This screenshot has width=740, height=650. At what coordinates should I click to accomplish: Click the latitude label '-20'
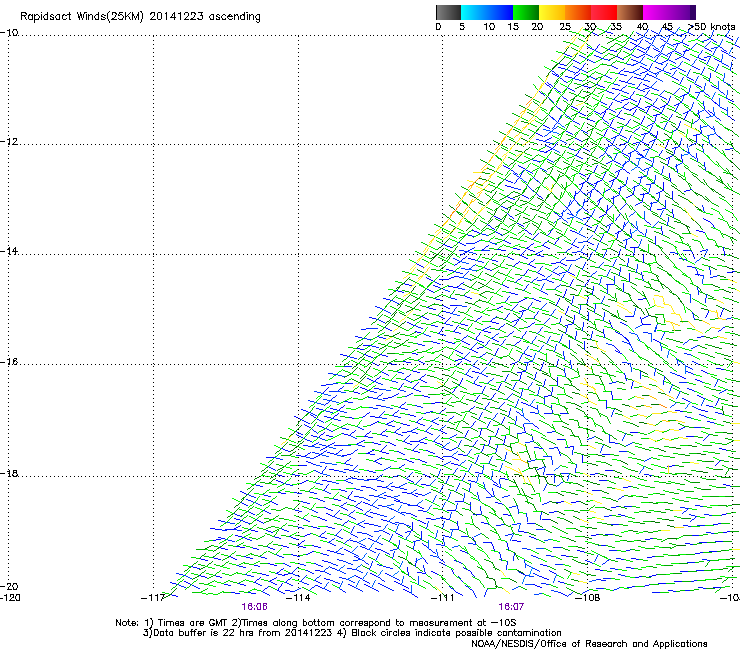pyautogui.click(x=9, y=586)
